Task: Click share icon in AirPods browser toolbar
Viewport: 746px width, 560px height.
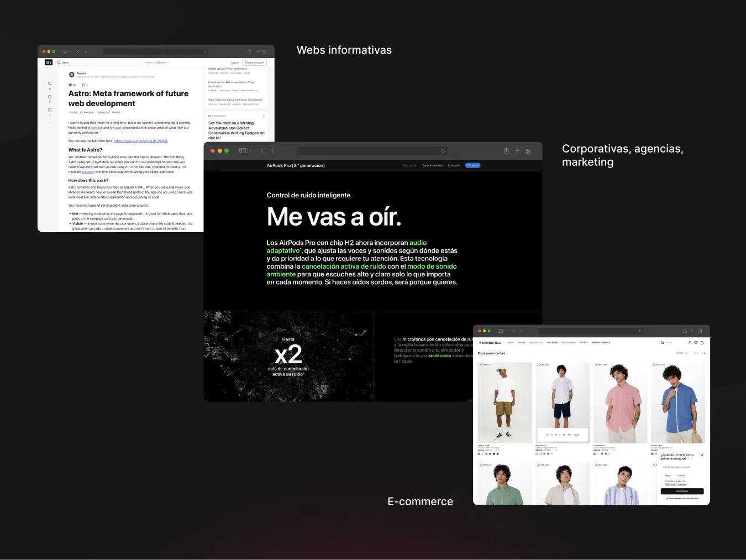Action: pos(506,150)
